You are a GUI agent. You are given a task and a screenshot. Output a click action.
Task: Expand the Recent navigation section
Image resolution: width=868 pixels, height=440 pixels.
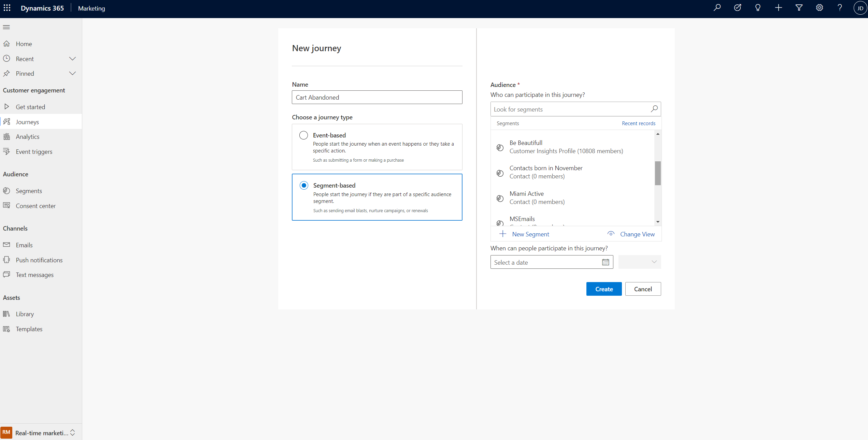[x=72, y=58]
